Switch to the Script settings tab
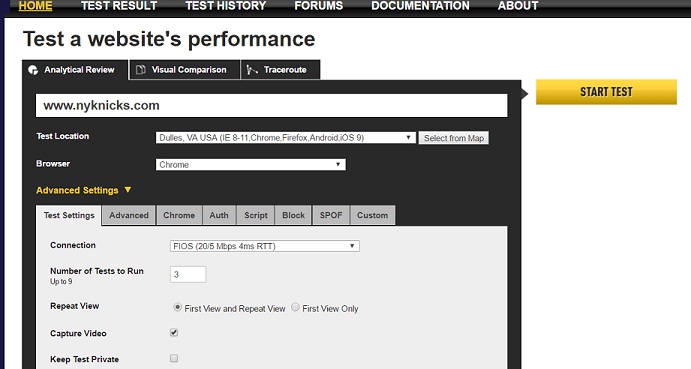This screenshot has height=369, width=691. click(x=256, y=215)
